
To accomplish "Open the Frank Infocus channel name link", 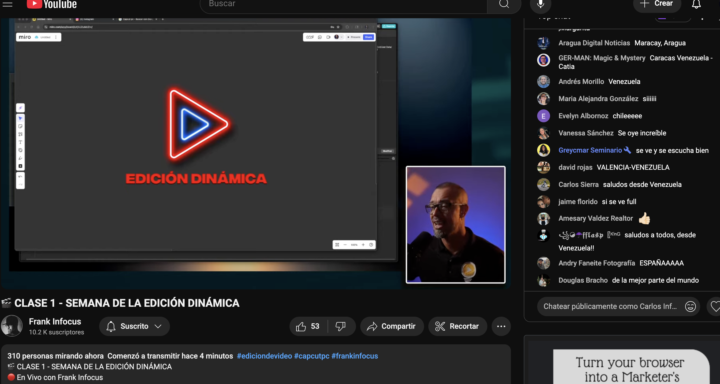I will 55,322.
